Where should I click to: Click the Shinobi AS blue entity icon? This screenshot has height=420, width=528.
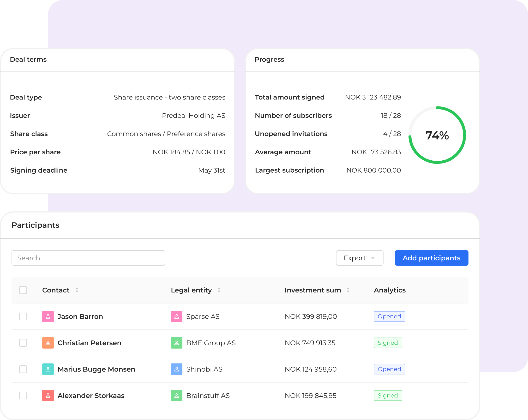pos(176,369)
